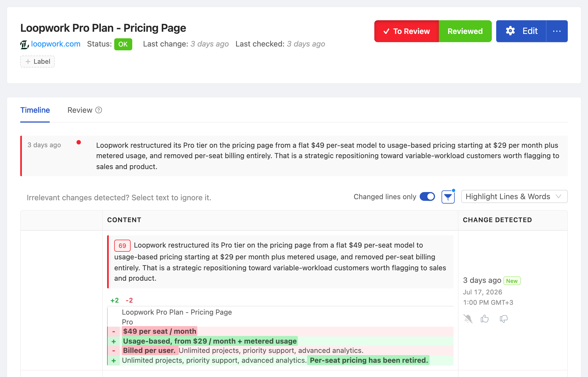Add a Label tag
The height and width of the screenshot is (377, 588).
pyautogui.click(x=37, y=62)
